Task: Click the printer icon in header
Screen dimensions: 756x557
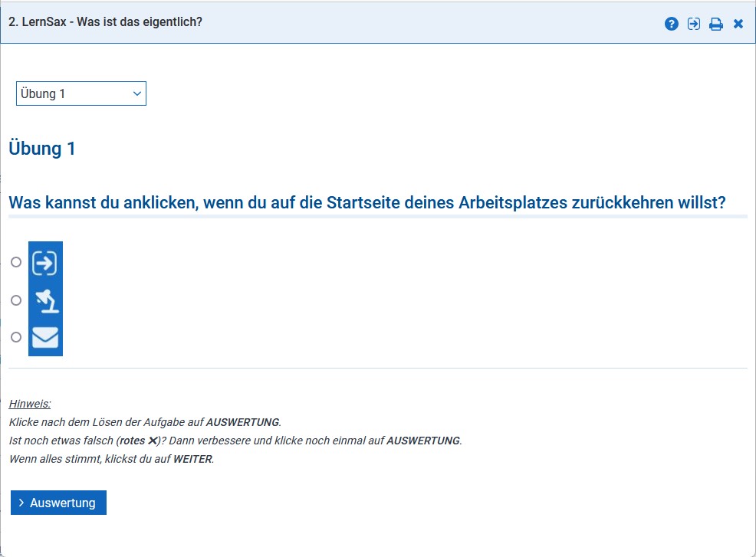Action: (x=716, y=24)
